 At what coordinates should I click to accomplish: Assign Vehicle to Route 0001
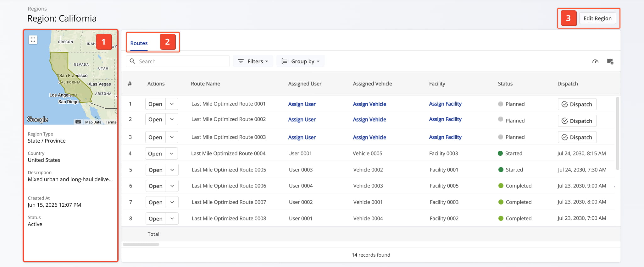(x=369, y=104)
